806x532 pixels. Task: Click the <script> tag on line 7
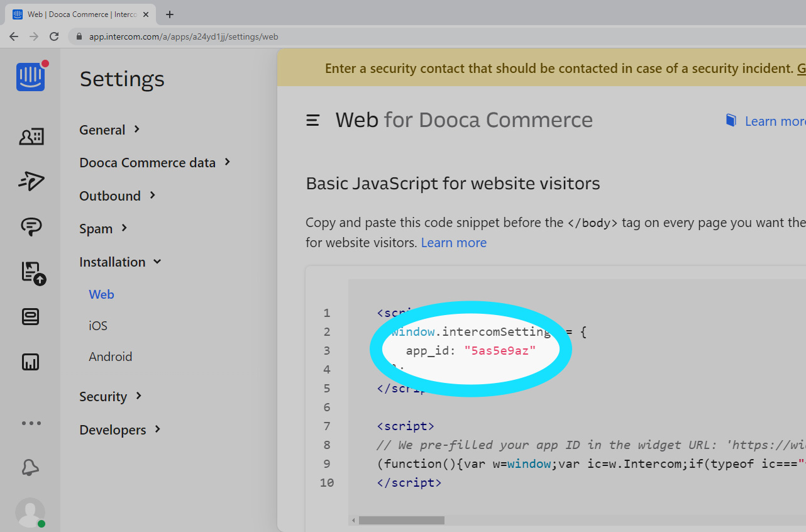pyautogui.click(x=406, y=426)
